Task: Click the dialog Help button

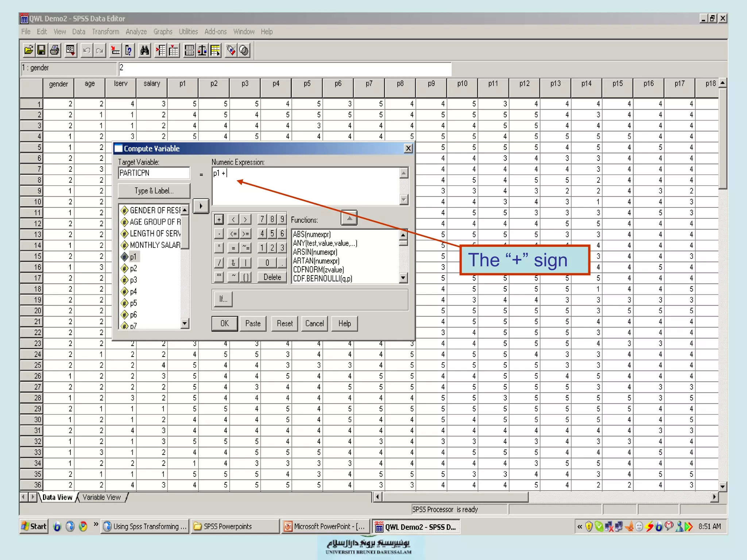Action: 344,323
